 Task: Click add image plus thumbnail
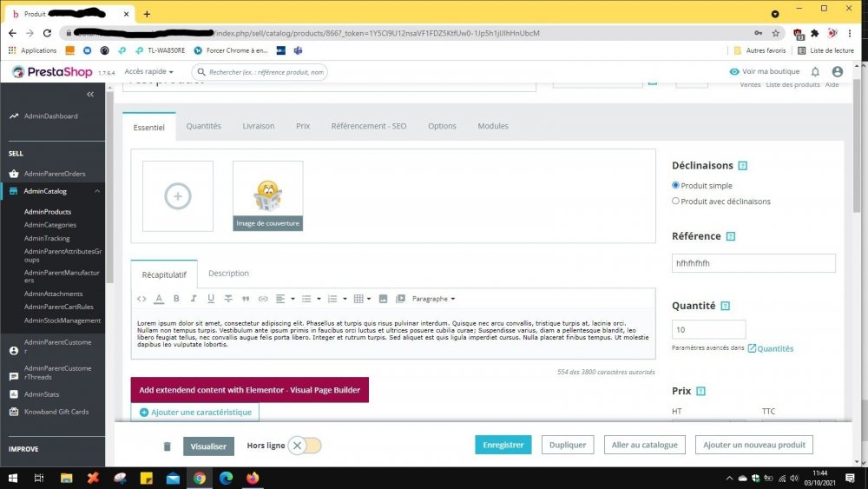click(x=178, y=196)
